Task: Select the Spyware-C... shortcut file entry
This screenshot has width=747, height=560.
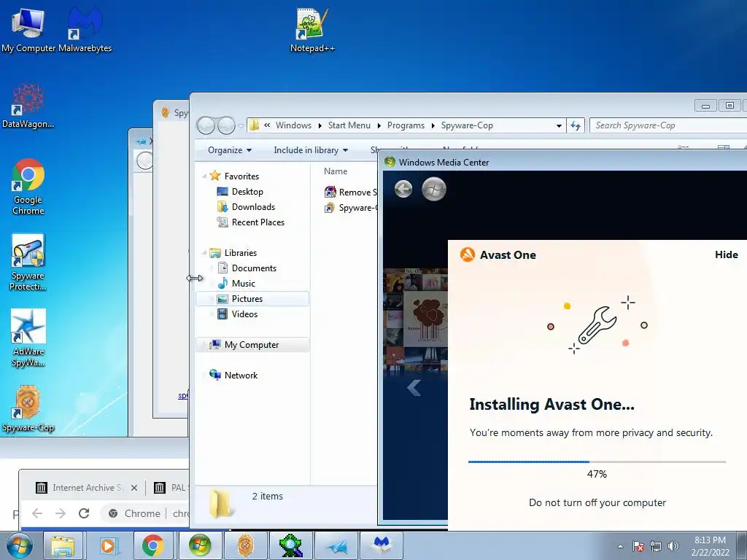Action: coord(351,208)
